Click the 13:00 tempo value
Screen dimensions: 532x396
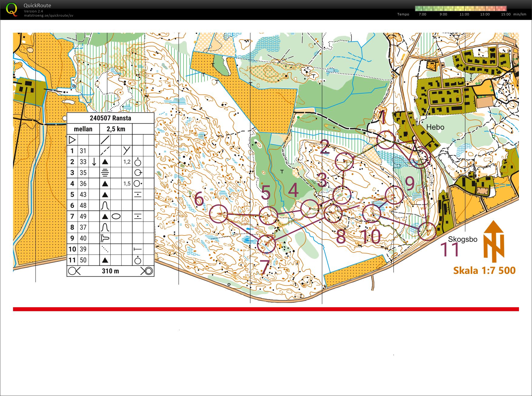485,14
